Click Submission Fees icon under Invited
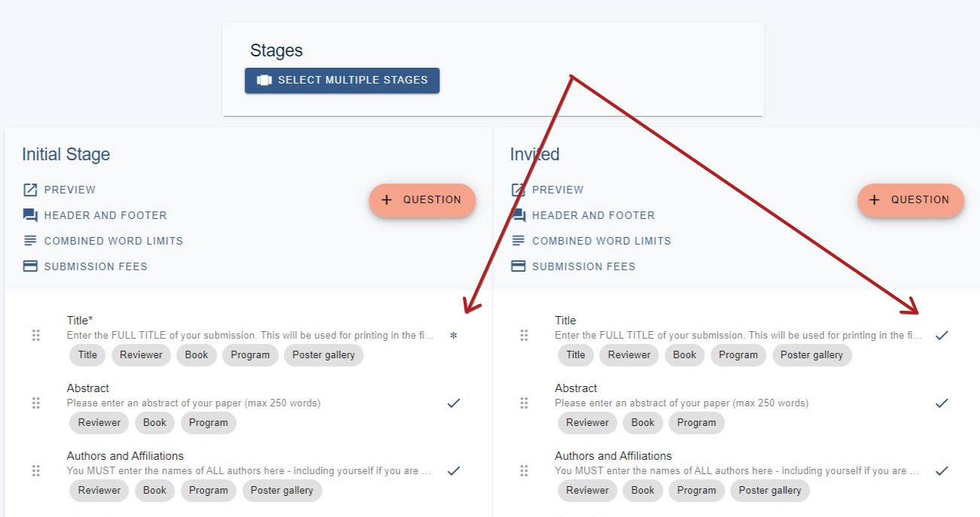The image size is (980, 517). 518,266
